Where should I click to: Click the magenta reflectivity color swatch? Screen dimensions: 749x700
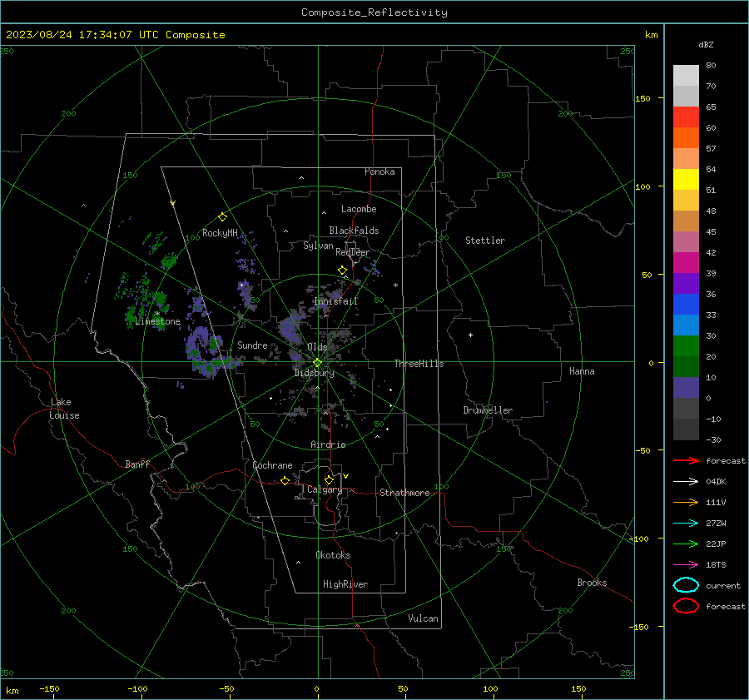click(686, 263)
